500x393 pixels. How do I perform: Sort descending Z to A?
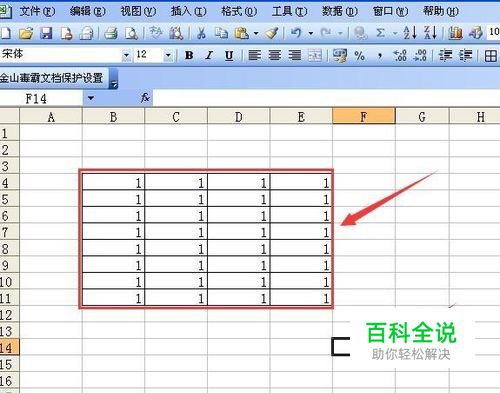(430, 33)
